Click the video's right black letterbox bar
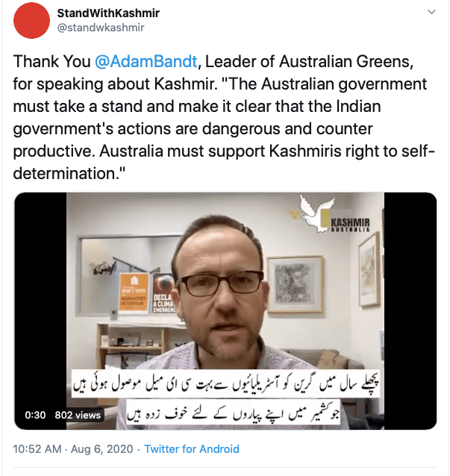This screenshot has width=450, height=476. point(410,311)
